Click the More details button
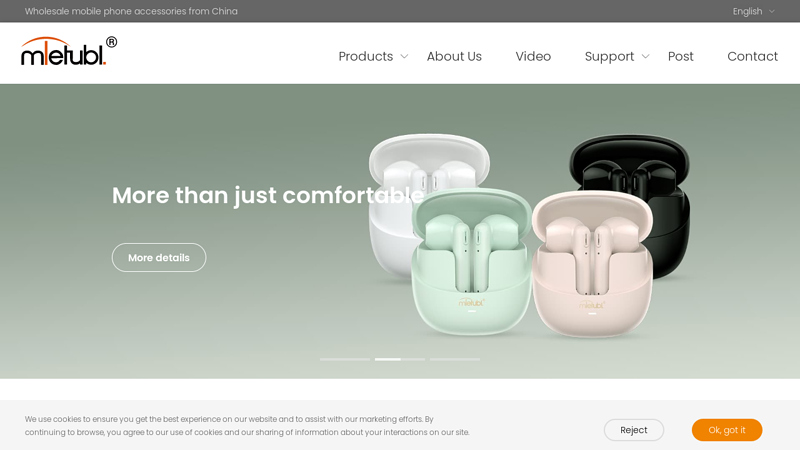Viewport: 800px width, 450px height. (x=159, y=258)
